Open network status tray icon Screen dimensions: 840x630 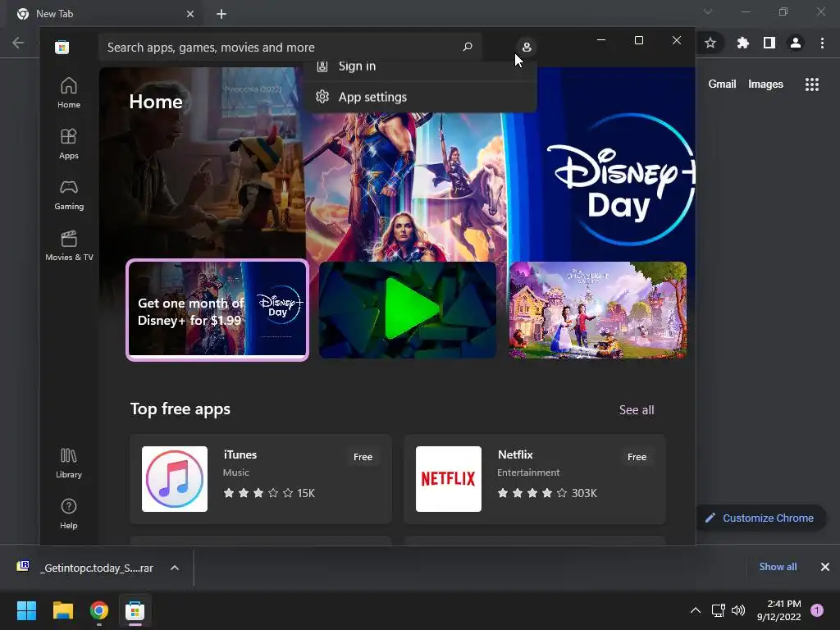tap(718, 610)
